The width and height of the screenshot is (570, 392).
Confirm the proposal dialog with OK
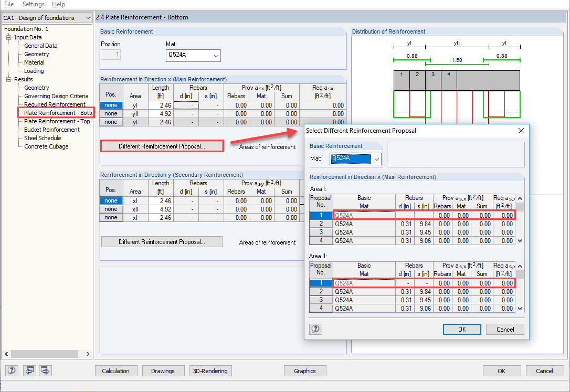click(x=462, y=329)
